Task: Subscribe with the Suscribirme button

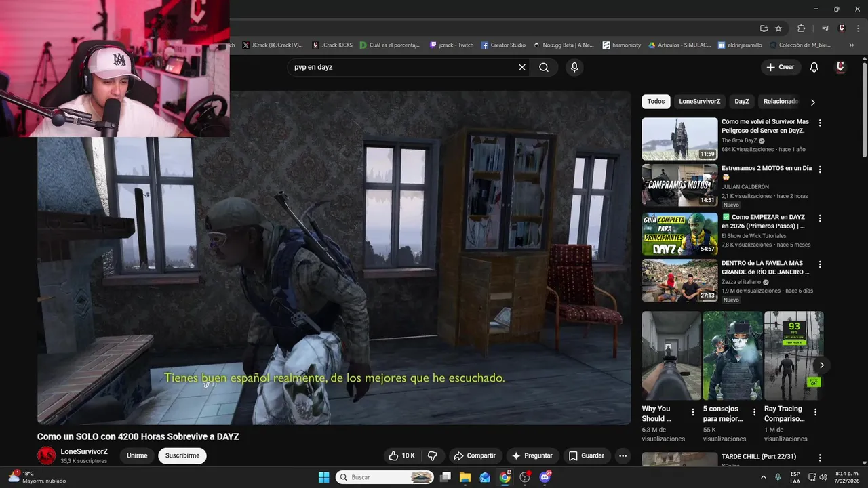Action: [x=182, y=455]
